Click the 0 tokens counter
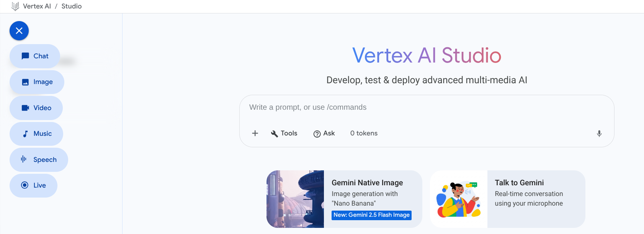The image size is (644, 234). (x=364, y=133)
